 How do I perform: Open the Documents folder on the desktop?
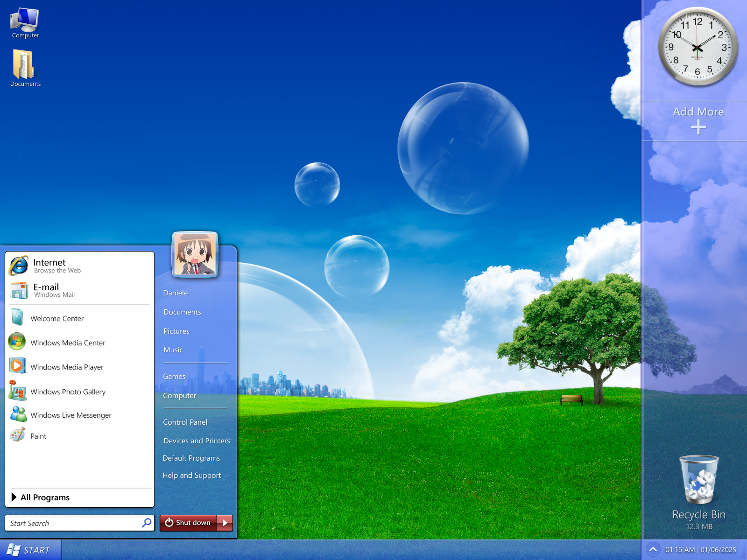point(25,68)
